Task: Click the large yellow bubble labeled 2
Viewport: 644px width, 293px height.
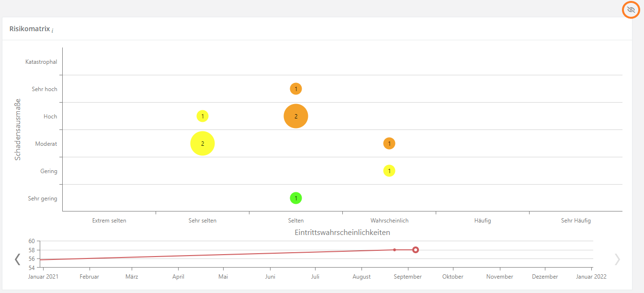Action: (203, 143)
